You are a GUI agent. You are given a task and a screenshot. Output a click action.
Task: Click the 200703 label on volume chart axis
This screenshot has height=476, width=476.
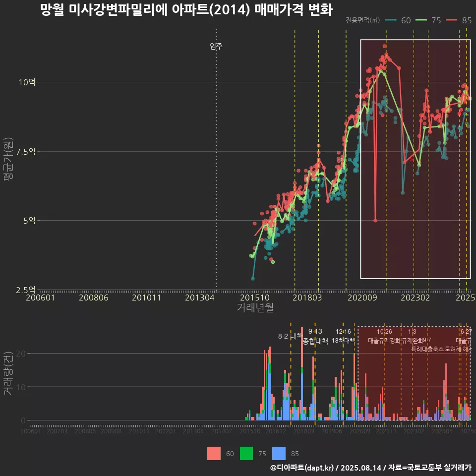tap(57, 431)
